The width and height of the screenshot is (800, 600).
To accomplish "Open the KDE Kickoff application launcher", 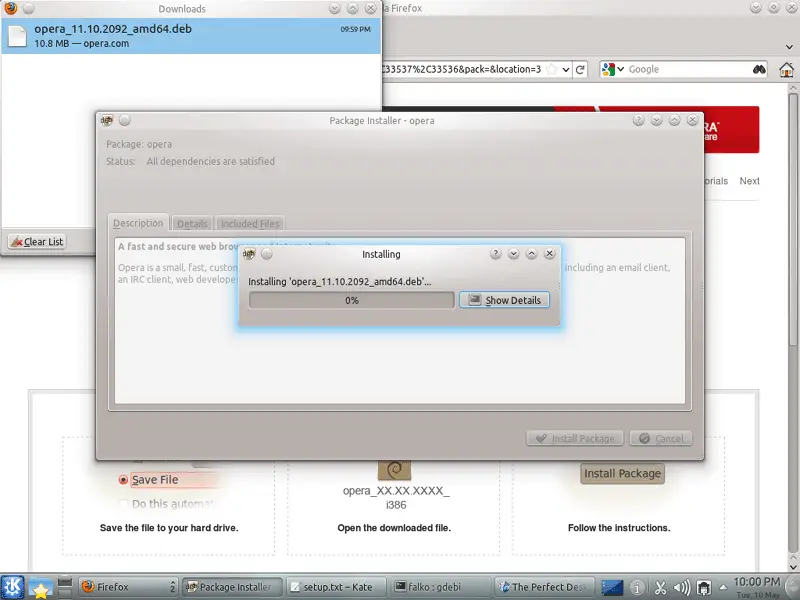I will (13, 587).
